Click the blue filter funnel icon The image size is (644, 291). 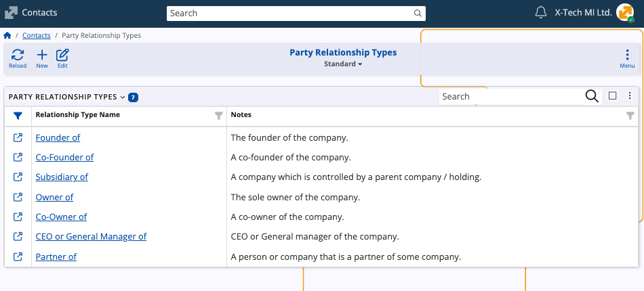point(18,116)
